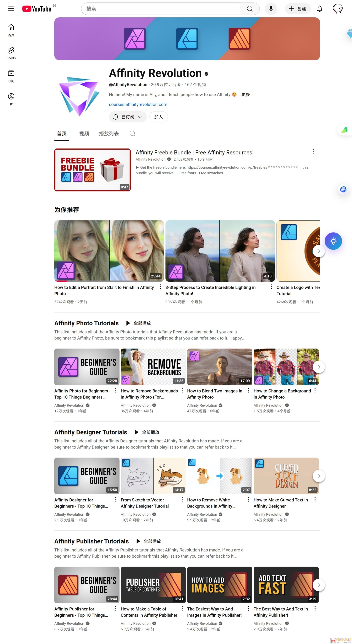
Task: Activate voice search microphone
Action: 271,9
